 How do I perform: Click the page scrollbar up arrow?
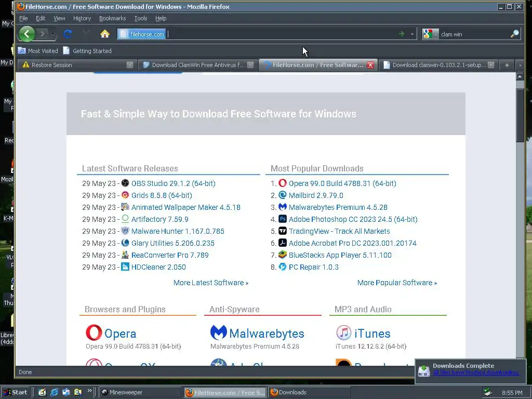(520, 77)
